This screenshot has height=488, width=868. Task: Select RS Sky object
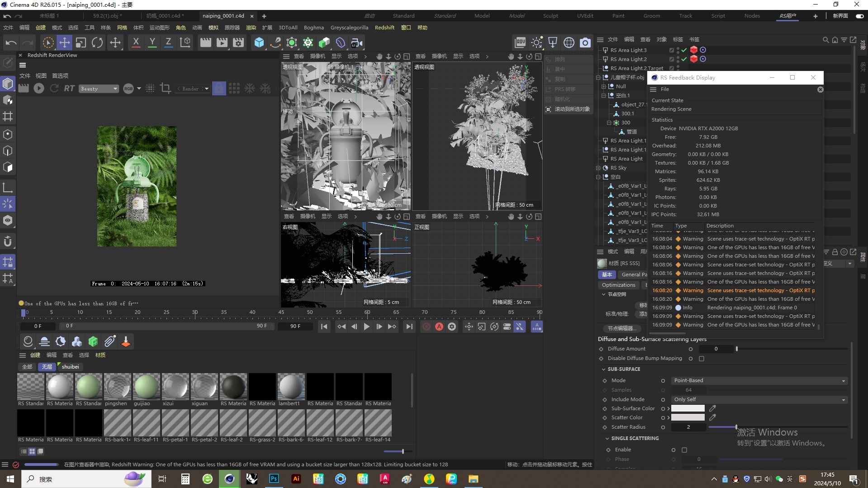coord(618,168)
